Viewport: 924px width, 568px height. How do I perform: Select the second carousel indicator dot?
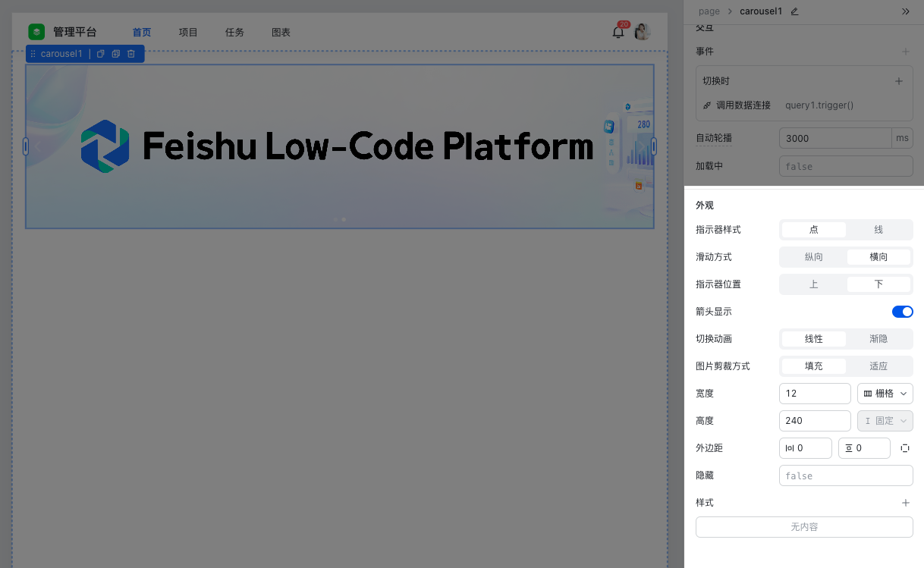[x=344, y=219]
